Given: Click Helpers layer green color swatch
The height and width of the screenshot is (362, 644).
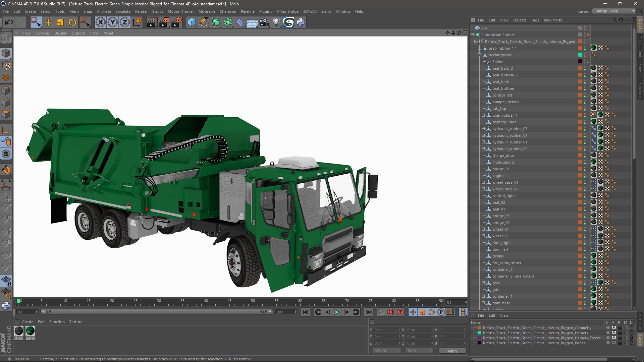Looking at the screenshot, I should (x=479, y=333).
